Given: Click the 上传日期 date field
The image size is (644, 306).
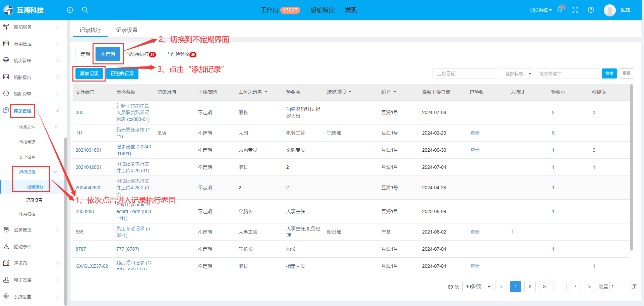Looking at the screenshot, I should [465, 73].
